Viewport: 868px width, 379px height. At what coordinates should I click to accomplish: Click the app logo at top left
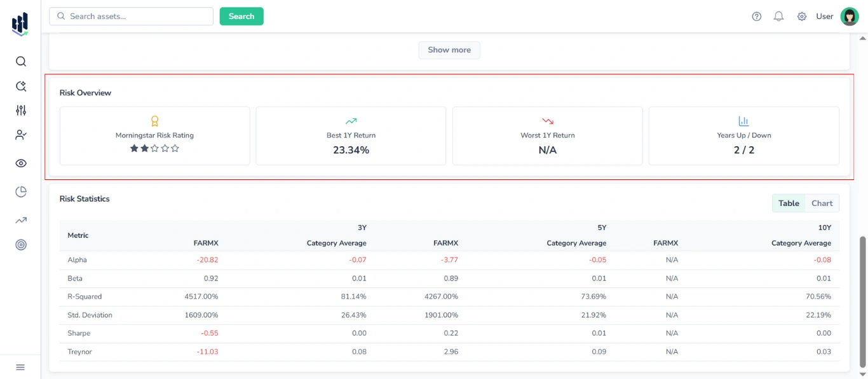click(20, 24)
